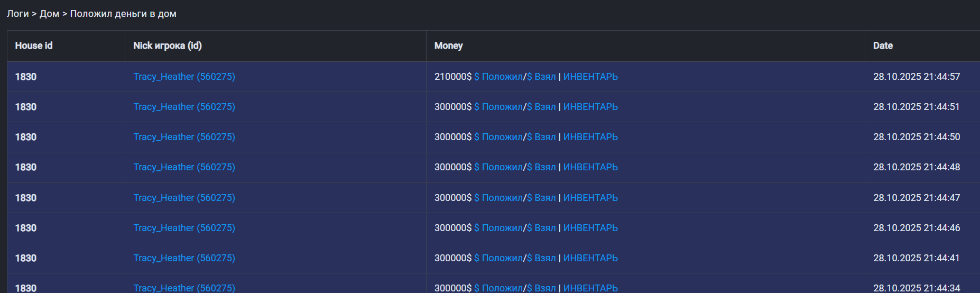Click $ Положил in the 21:44:50 row

tap(498, 137)
